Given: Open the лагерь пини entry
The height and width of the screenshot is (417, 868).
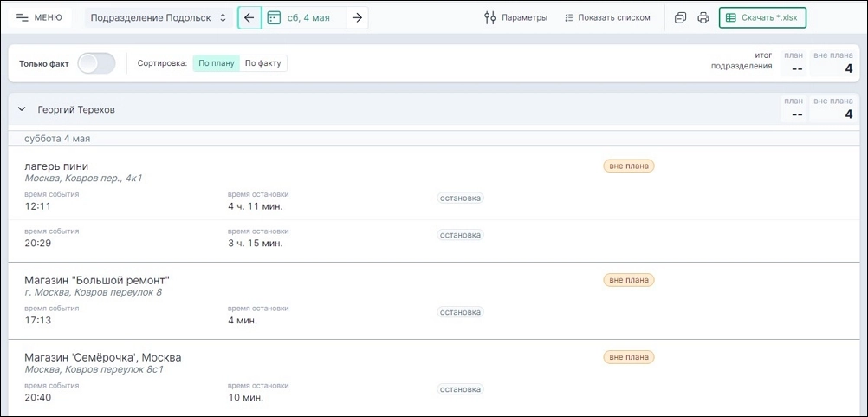Looking at the screenshot, I should click(x=56, y=166).
